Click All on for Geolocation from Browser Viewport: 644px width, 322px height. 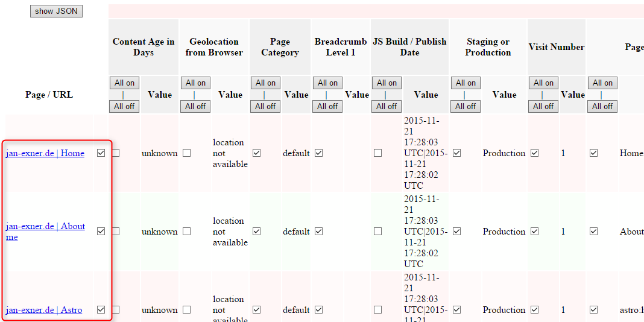tap(195, 83)
